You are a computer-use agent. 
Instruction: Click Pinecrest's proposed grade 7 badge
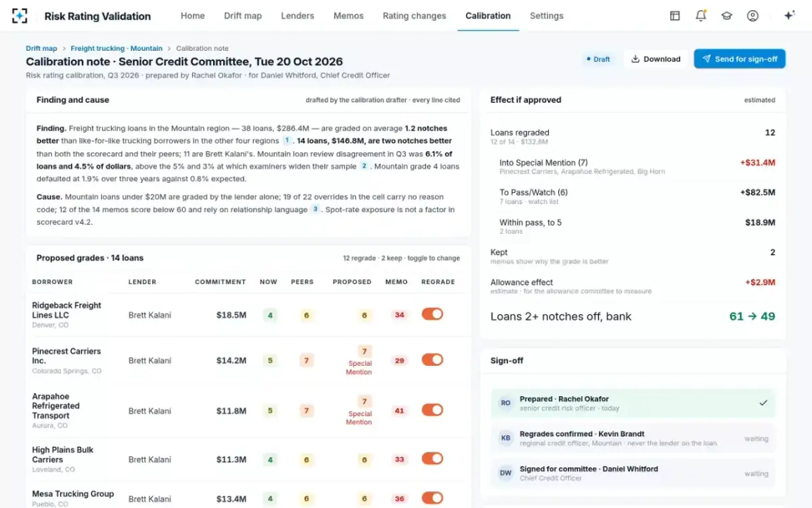point(365,351)
